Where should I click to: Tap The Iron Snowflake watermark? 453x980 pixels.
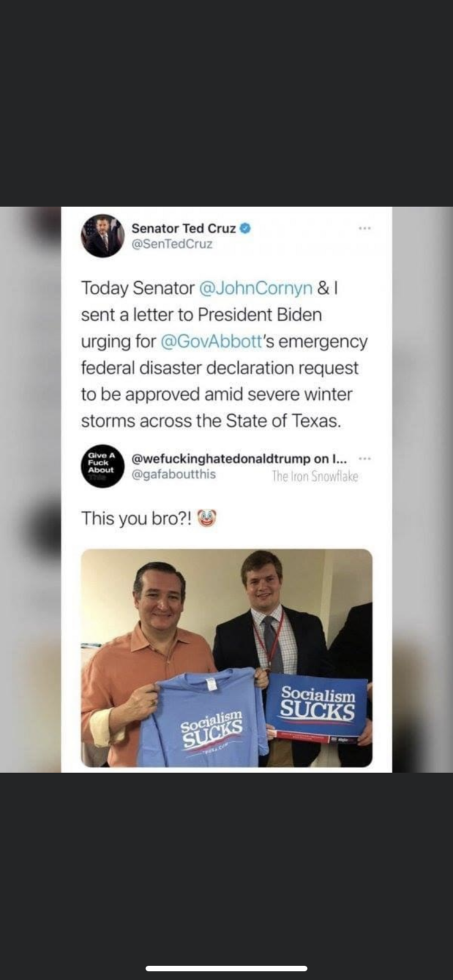pyautogui.click(x=315, y=477)
